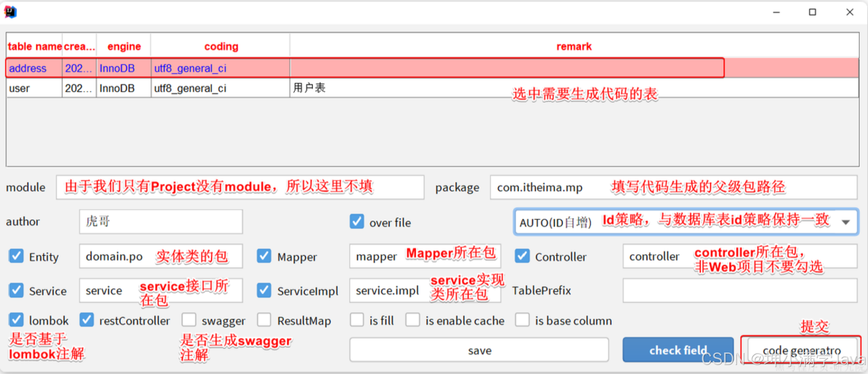Click the remark column header

(574, 46)
